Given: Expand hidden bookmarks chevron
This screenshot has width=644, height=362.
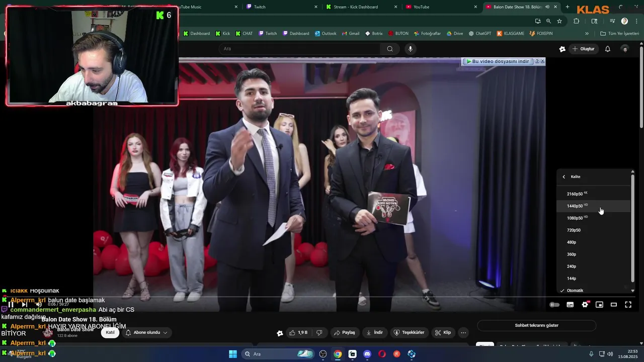Looking at the screenshot, I should pyautogui.click(x=587, y=34).
